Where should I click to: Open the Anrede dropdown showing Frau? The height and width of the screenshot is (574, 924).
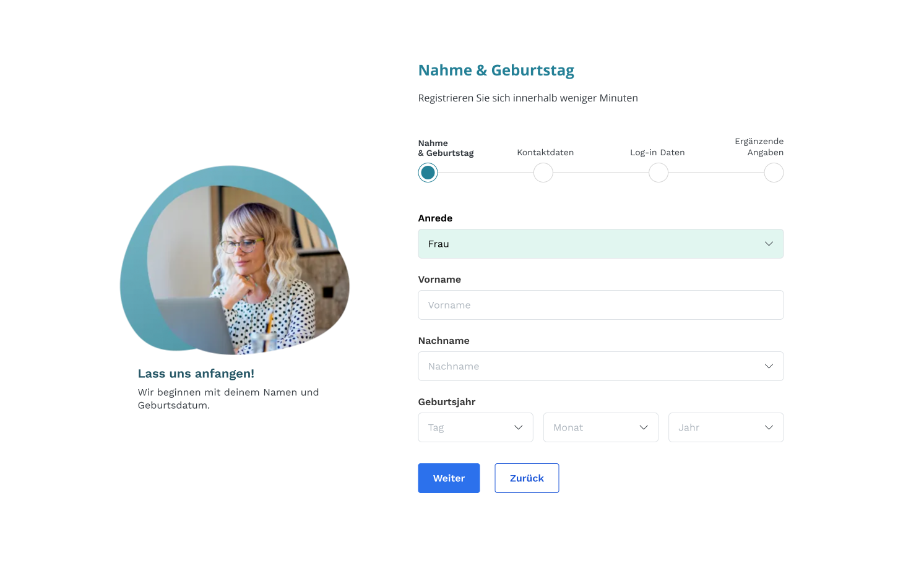point(600,244)
